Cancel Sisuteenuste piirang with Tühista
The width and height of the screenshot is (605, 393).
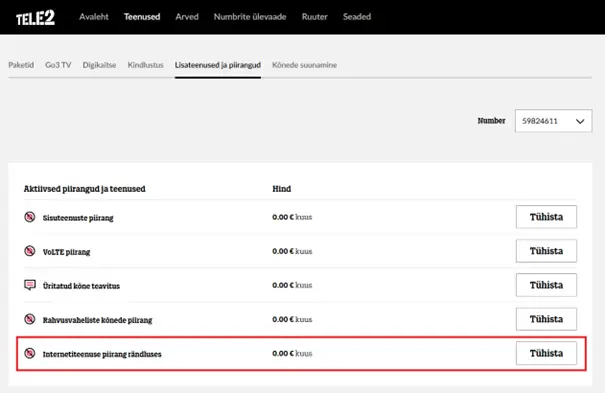(546, 217)
